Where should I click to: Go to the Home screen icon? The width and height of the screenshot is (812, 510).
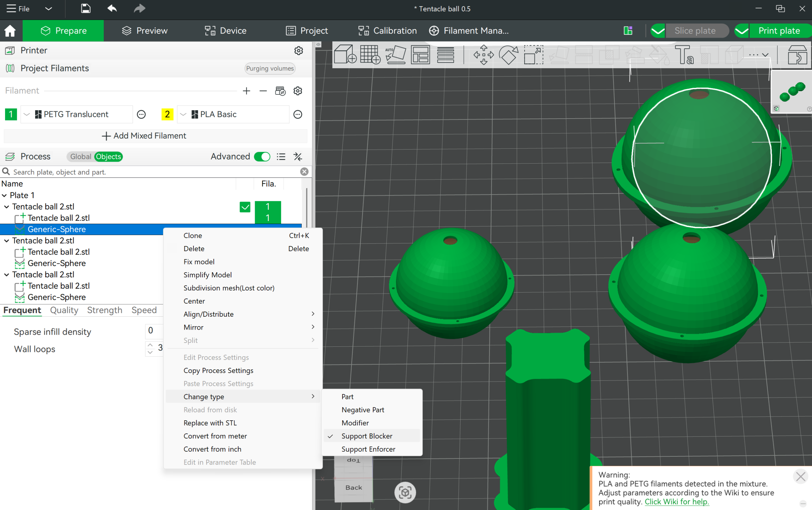point(10,31)
